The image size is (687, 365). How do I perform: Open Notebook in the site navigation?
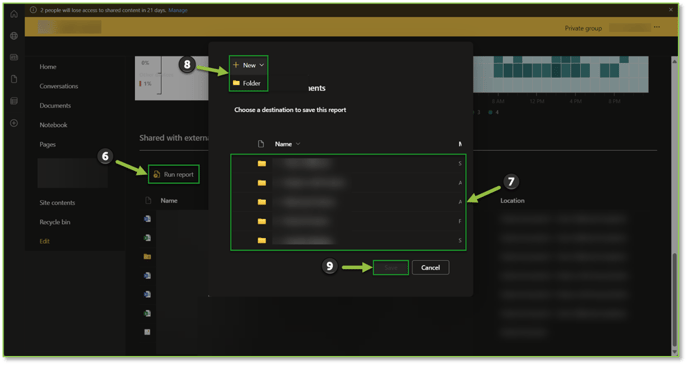point(53,125)
